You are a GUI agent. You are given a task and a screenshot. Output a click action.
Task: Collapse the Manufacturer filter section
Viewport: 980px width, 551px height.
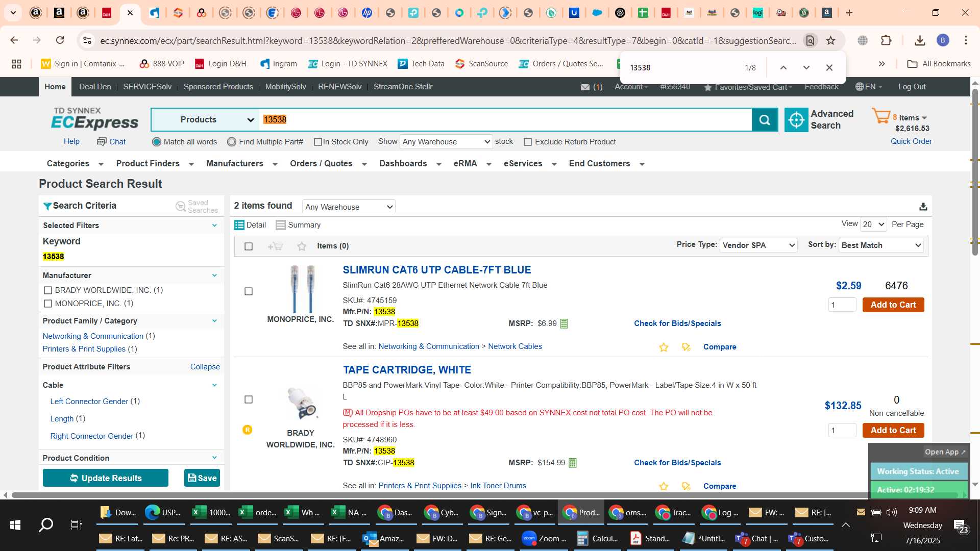click(214, 275)
